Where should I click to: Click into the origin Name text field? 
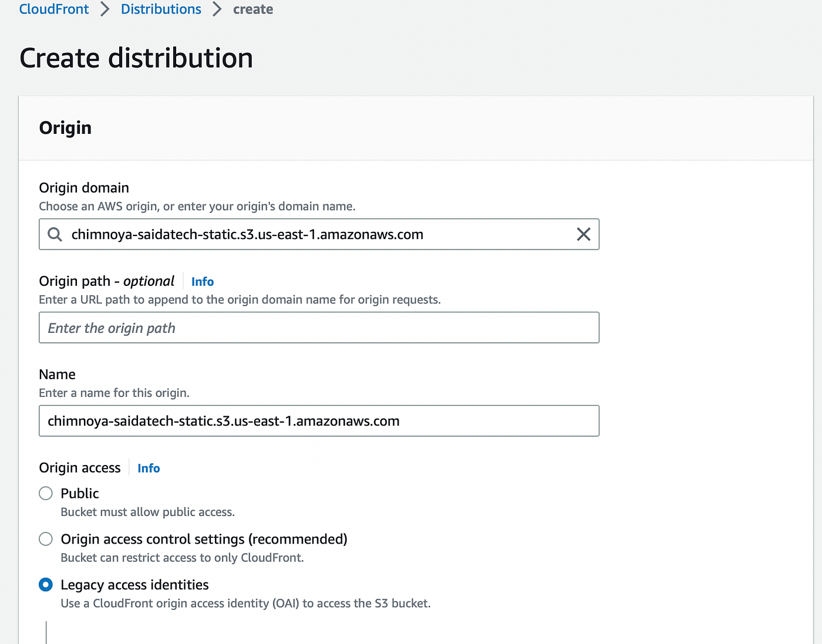point(319,421)
